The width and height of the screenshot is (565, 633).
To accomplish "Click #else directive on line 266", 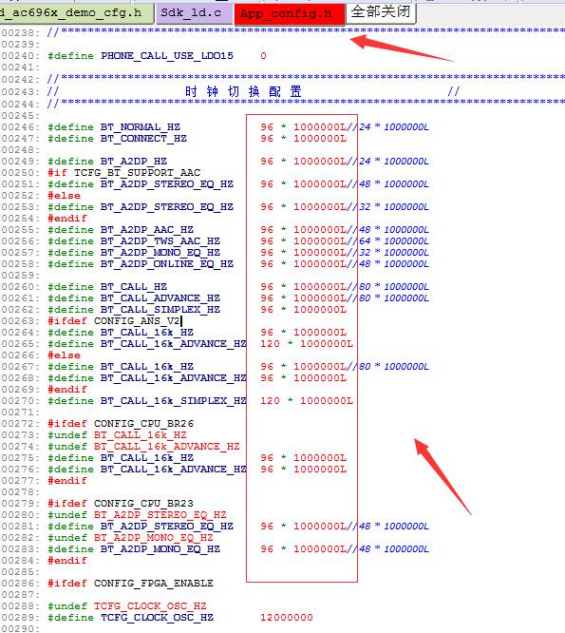I will (x=64, y=355).
